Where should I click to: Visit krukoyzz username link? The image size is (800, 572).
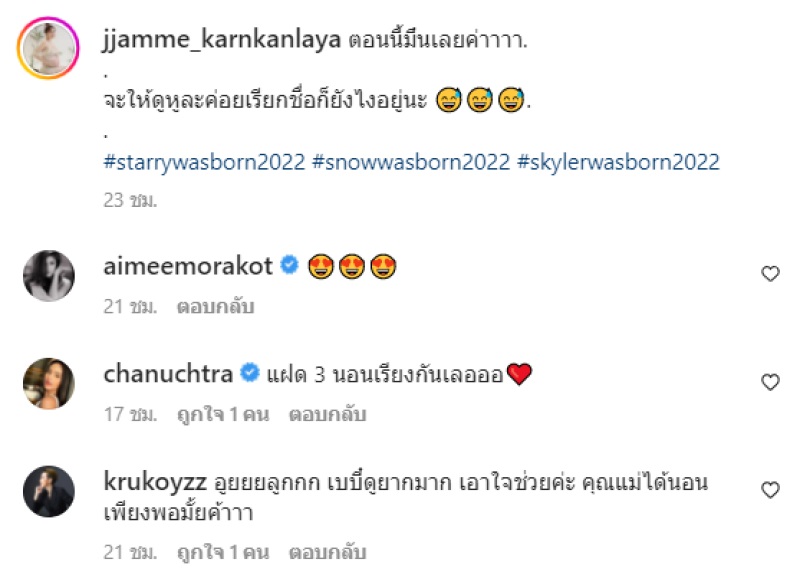pyautogui.click(x=155, y=482)
